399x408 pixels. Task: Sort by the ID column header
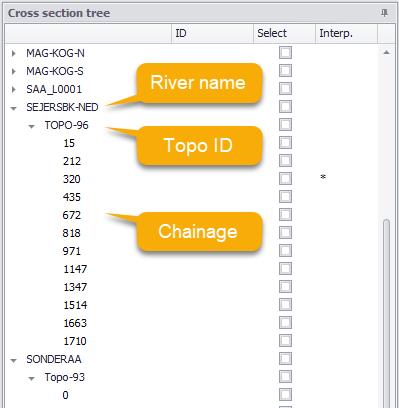pyautogui.click(x=213, y=33)
